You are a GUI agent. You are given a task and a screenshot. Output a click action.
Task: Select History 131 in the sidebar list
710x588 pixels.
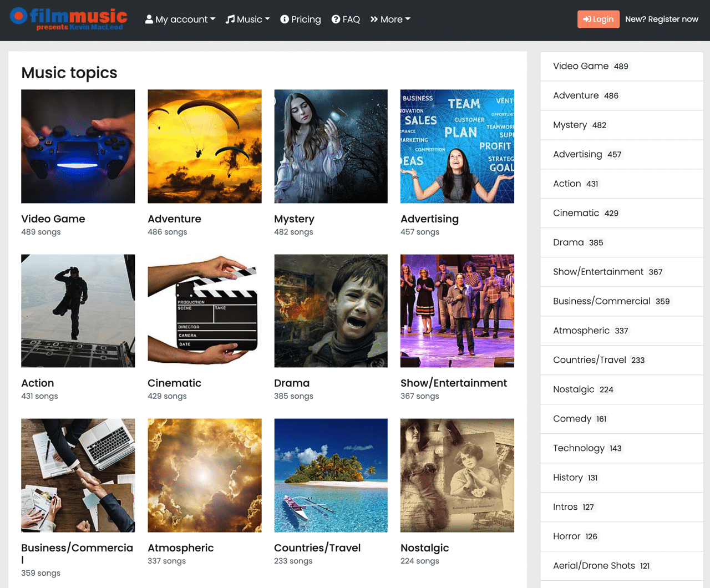[622, 478]
